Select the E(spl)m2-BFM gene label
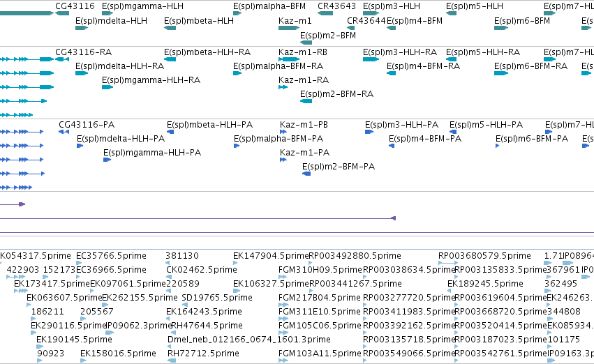 tap(328, 36)
